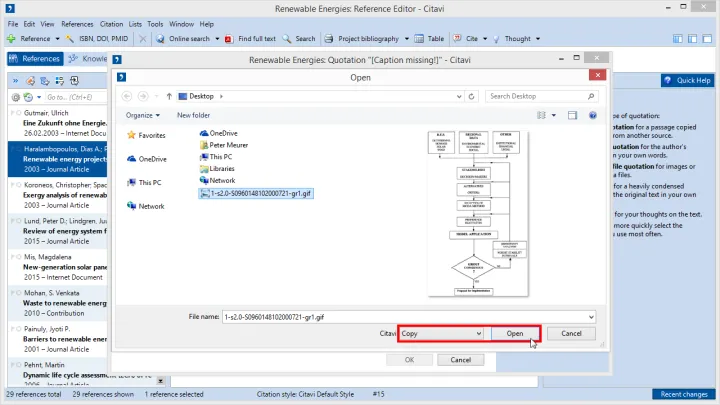720x405 pixels.
Task: Open the Edit menu
Action: (x=29, y=24)
